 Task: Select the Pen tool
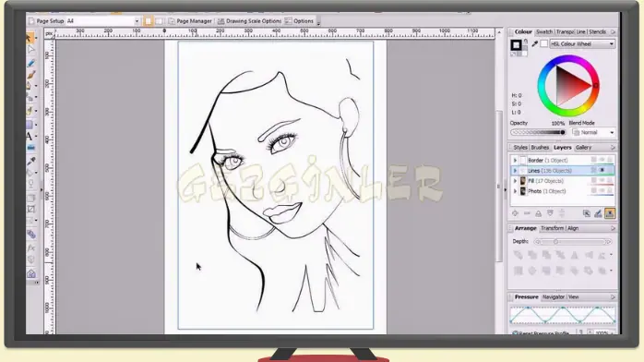tap(30, 86)
